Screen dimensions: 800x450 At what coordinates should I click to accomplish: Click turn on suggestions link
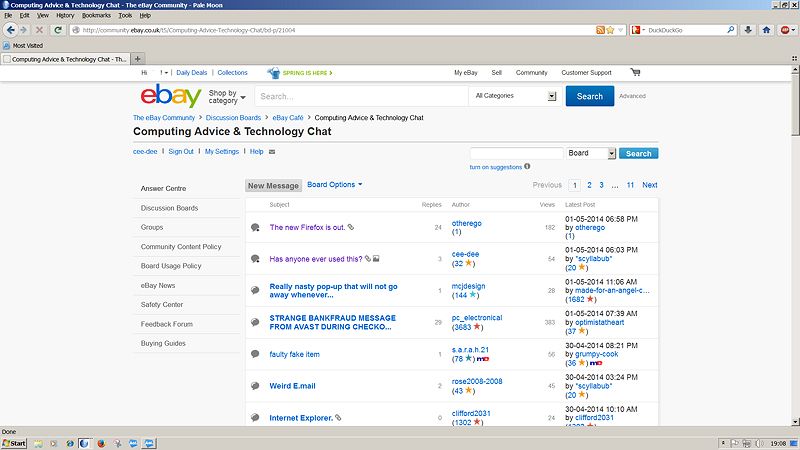pos(495,167)
